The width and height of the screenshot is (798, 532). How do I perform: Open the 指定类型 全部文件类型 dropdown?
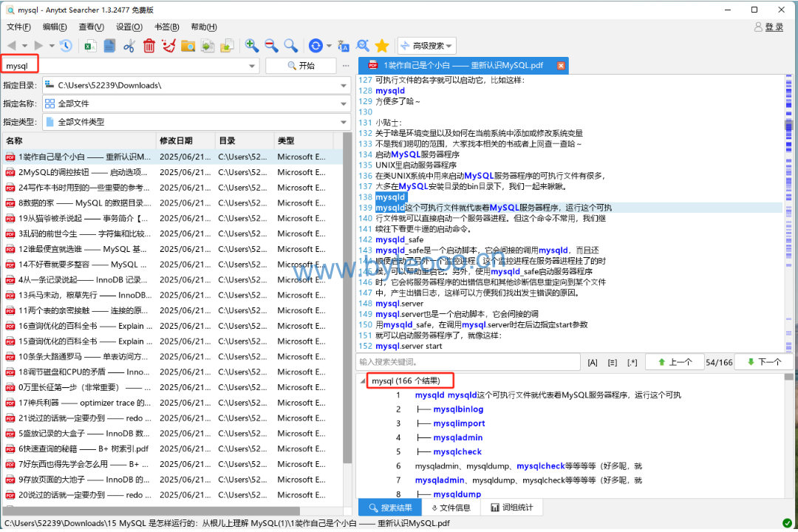pyautogui.click(x=344, y=122)
